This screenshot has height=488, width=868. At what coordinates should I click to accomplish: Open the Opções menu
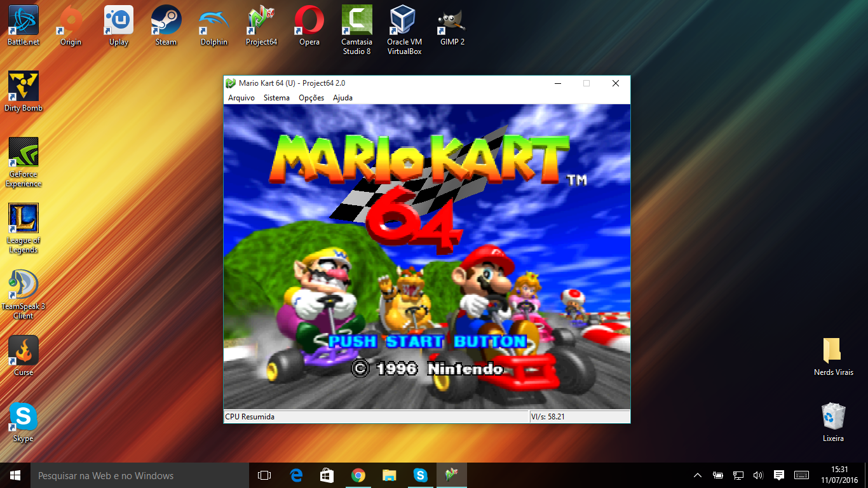tap(311, 98)
